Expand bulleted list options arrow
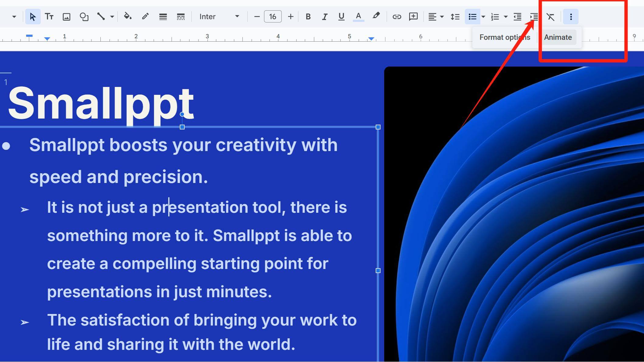644x362 pixels. [483, 17]
